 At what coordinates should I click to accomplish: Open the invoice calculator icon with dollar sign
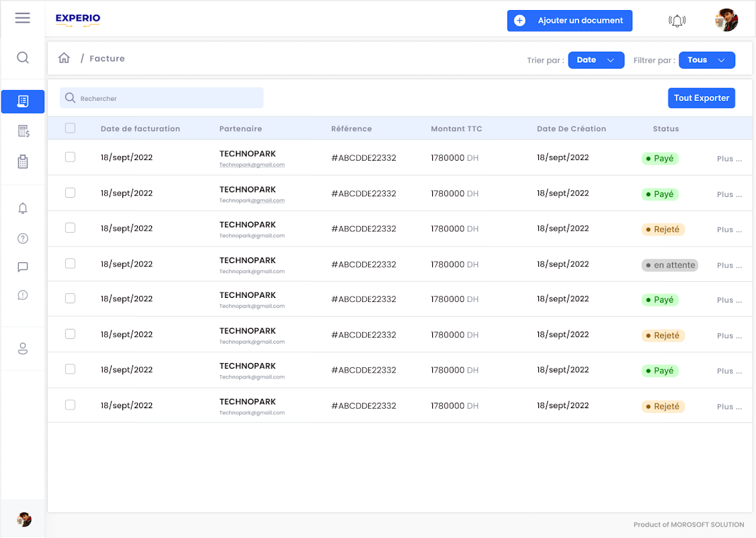coord(23,131)
